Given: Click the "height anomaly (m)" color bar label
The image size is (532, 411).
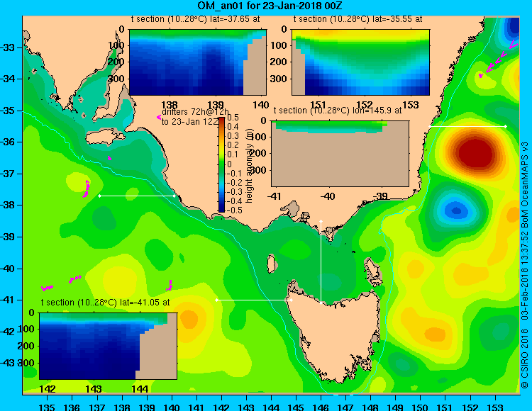Looking at the screenshot, I should click(250, 165).
